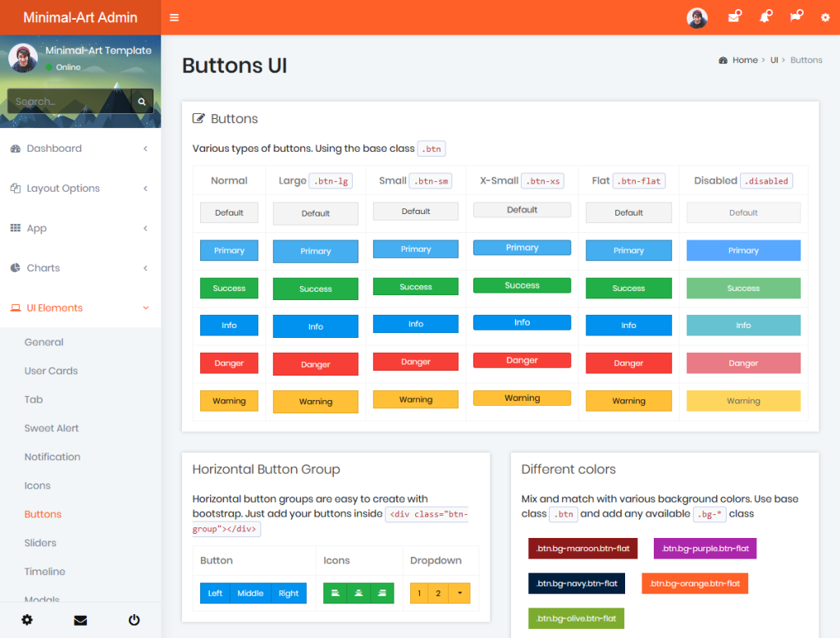Click the yellow button labeled 1
The width and height of the screenshot is (840, 638).
419,593
